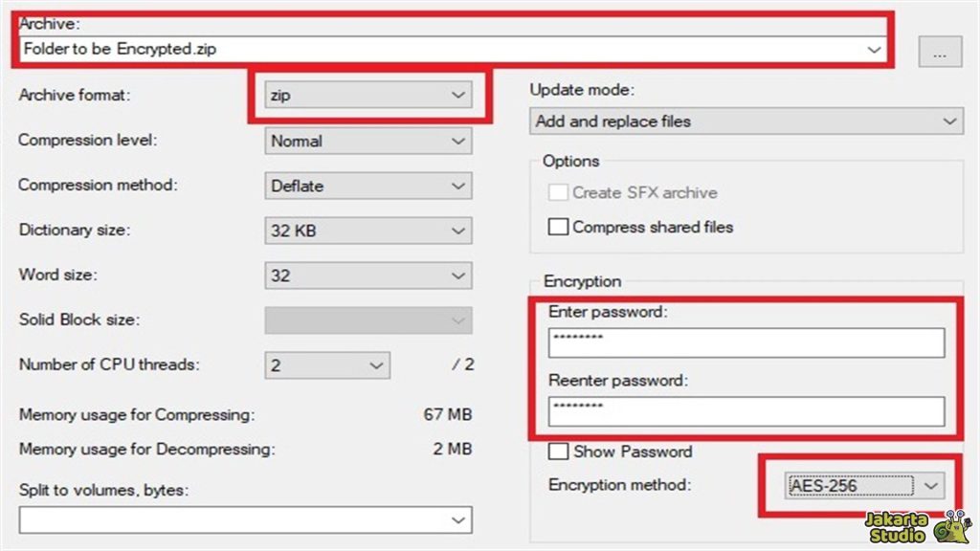
Task: Open the Dictionary size dropdown
Action: tap(458, 231)
